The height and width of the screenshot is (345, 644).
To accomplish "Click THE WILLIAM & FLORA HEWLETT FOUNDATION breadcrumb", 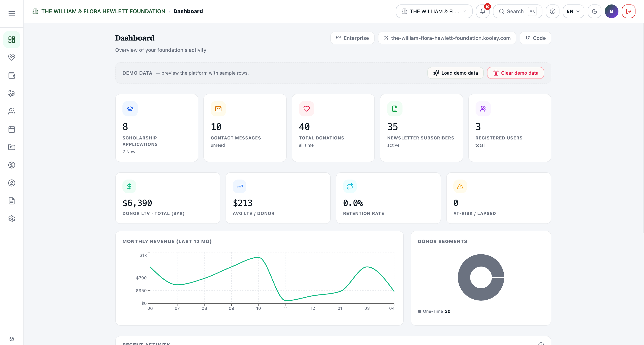I will click(103, 11).
